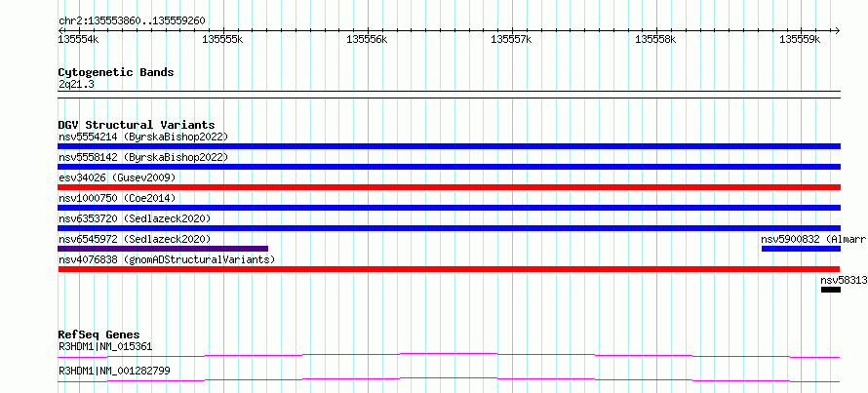Click the 135557k ruler tick label
The image size is (868, 393).
[x=511, y=39]
